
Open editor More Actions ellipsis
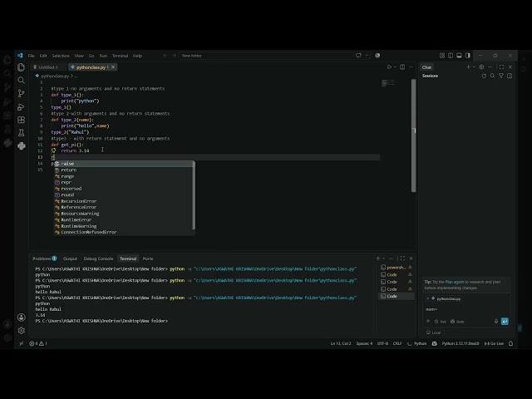pyautogui.click(x=411, y=67)
